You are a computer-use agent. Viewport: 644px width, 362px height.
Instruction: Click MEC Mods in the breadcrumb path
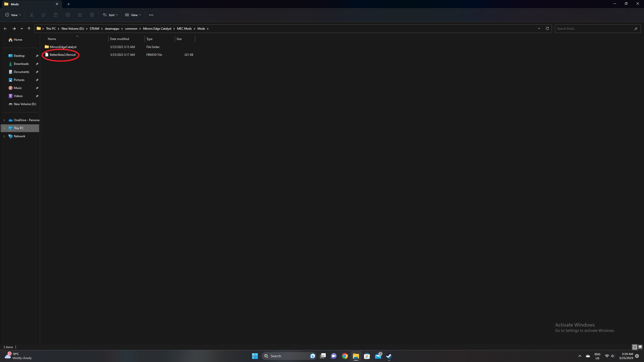coord(184,29)
